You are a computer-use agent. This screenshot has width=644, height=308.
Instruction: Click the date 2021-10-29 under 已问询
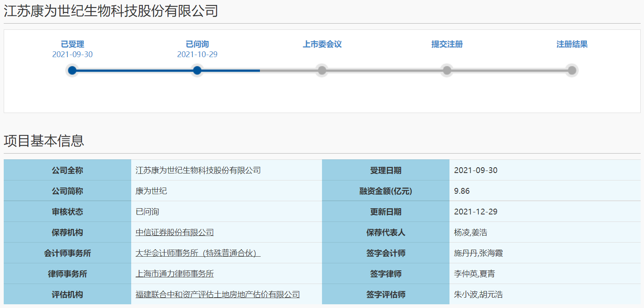[x=197, y=55]
